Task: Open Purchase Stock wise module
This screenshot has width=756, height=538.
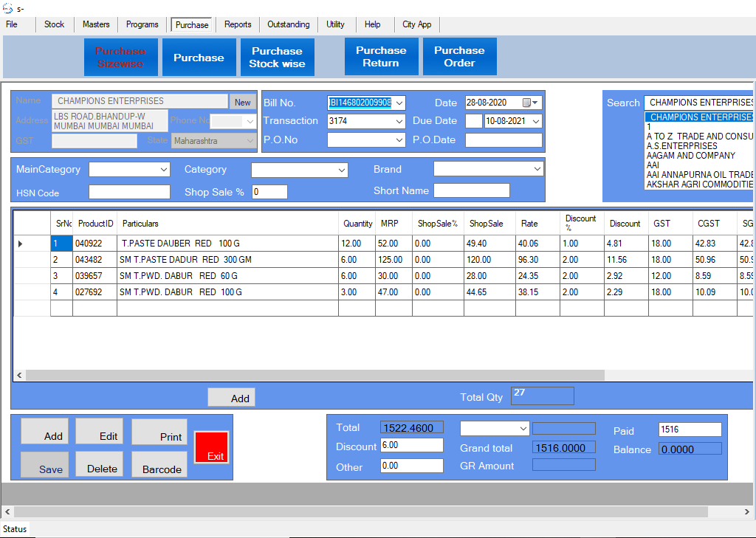Action: pyautogui.click(x=277, y=57)
